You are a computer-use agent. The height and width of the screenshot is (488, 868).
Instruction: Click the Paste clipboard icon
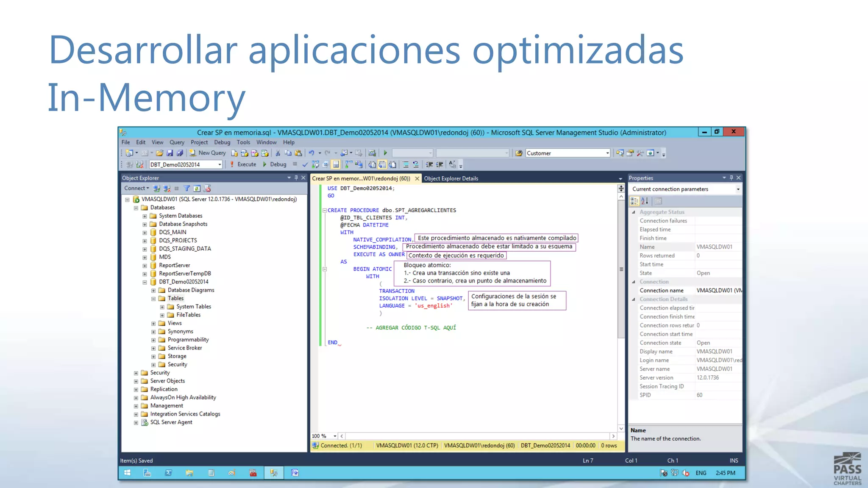pos(298,153)
